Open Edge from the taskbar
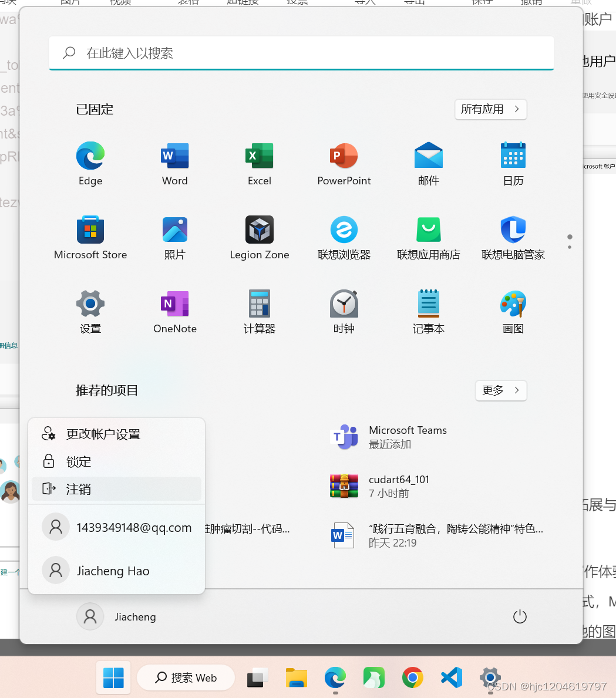Image resolution: width=616 pixels, height=698 pixels. [x=335, y=677]
